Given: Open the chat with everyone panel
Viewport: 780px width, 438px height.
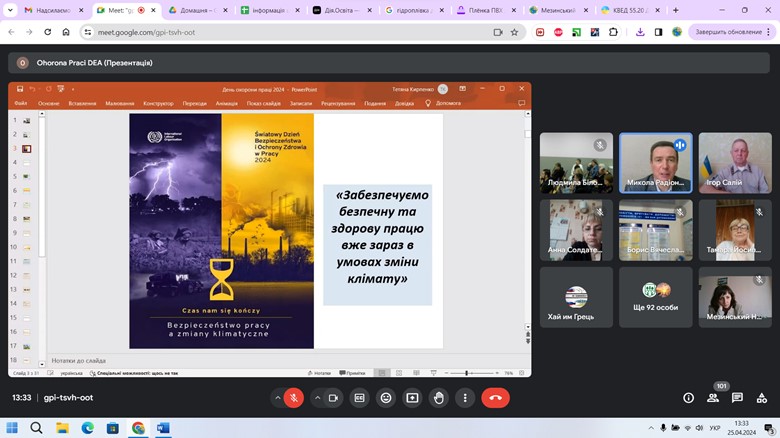Looking at the screenshot, I should coord(737,398).
